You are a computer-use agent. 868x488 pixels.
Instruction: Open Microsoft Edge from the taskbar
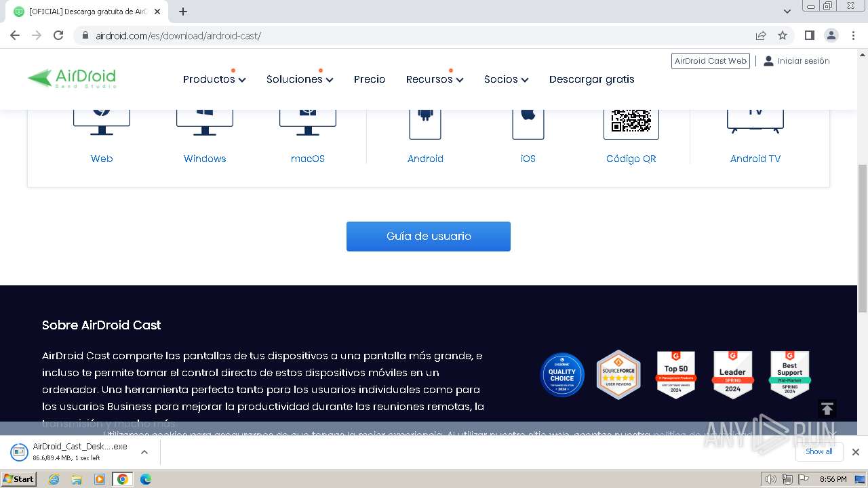[x=145, y=479]
